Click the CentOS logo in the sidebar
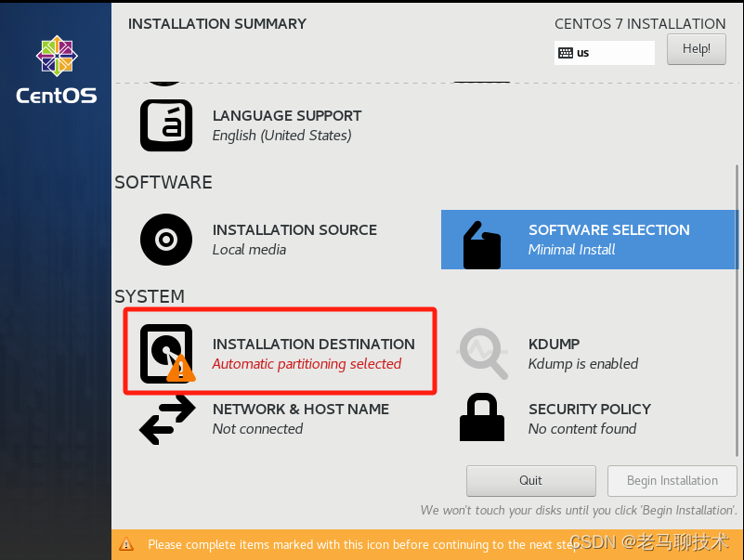This screenshot has height=560, width=744. point(57,70)
